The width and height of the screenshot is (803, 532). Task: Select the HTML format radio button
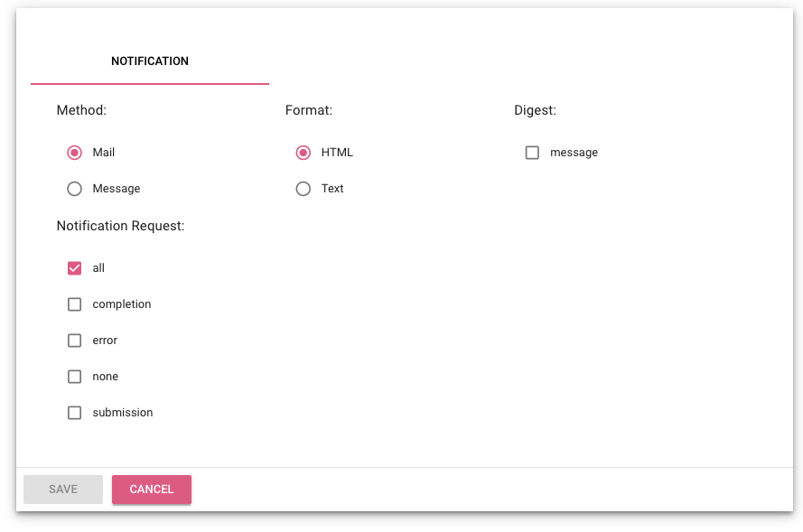tap(303, 153)
